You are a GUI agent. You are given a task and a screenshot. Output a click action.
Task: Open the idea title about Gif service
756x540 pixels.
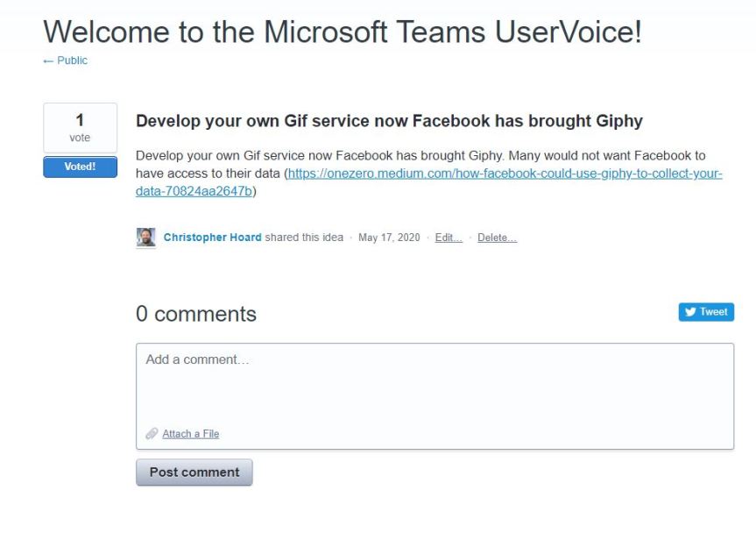coord(389,121)
